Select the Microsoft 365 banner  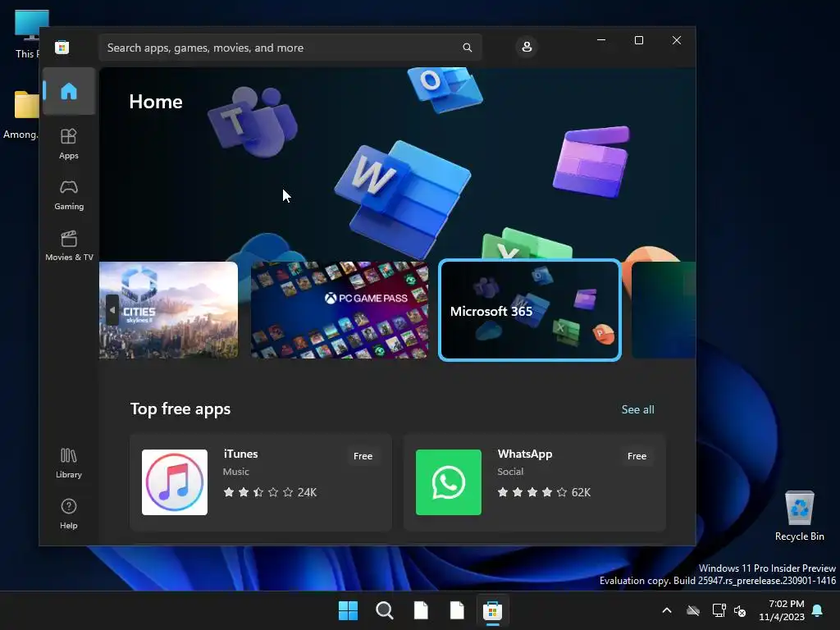530,309
